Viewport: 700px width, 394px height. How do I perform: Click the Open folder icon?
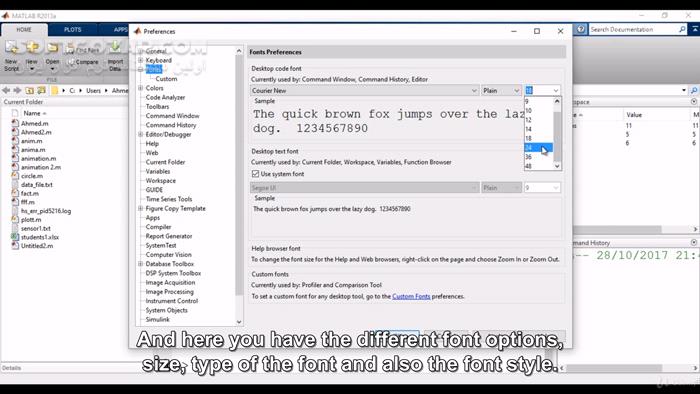coord(52,47)
